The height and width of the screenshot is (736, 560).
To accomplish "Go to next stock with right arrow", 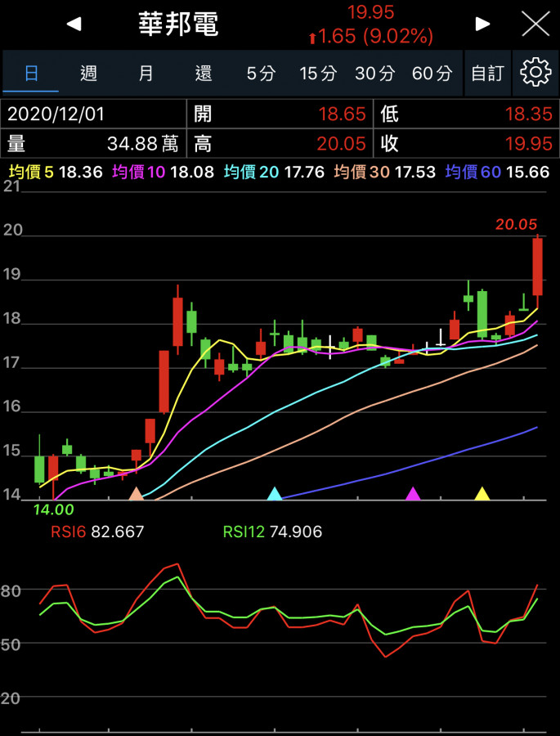I will pos(483,25).
